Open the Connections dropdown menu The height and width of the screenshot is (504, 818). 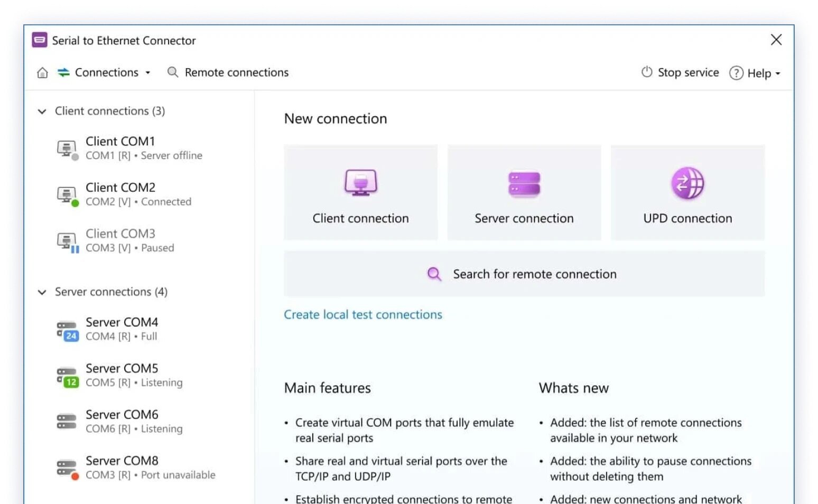point(147,72)
